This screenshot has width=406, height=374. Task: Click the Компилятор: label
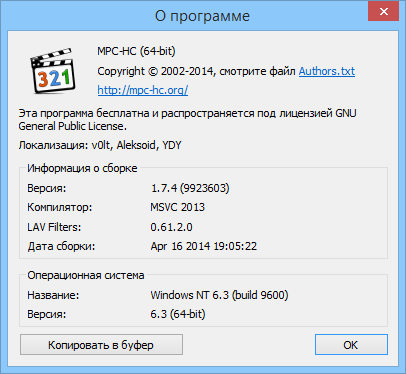click(x=60, y=207)
